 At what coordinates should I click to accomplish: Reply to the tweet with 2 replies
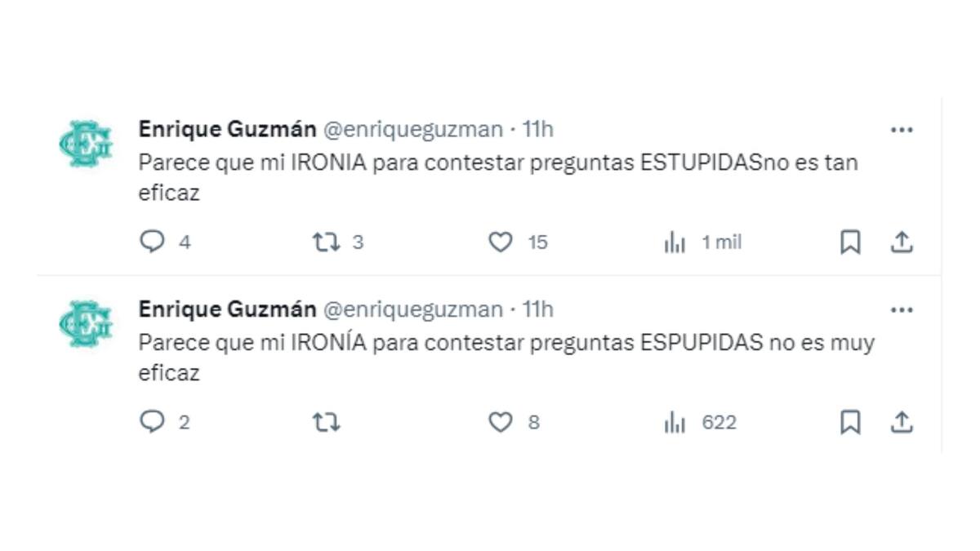click(x=153, y=422)
